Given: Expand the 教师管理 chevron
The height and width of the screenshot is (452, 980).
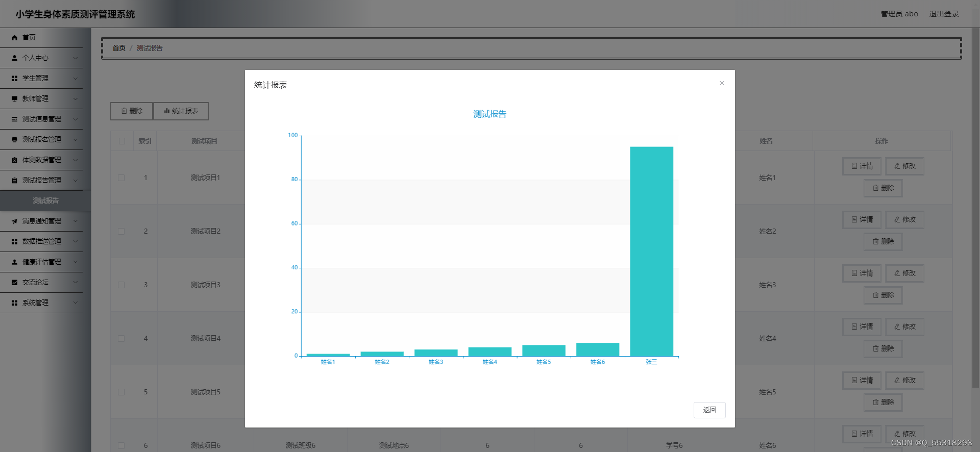Looking at the screenshot, I should point(76,99).
